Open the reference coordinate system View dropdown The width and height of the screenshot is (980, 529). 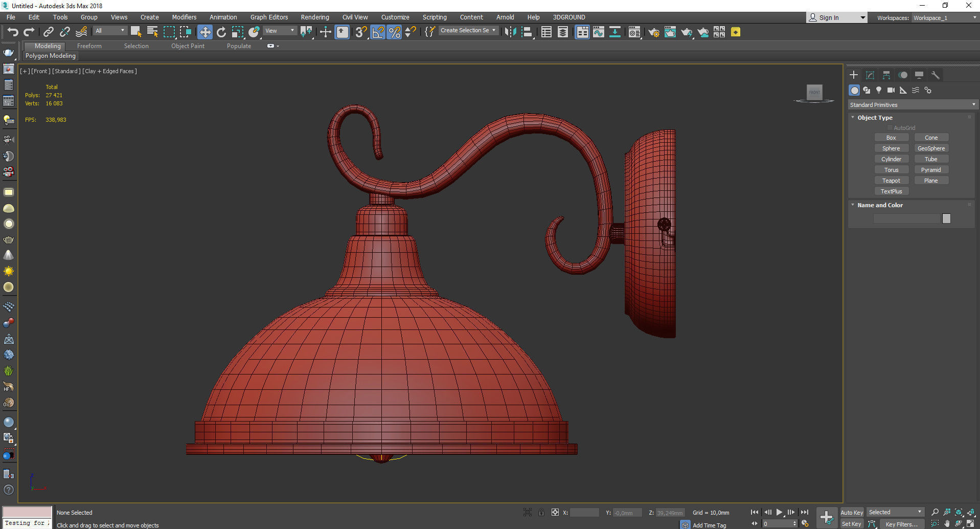pyautogui.click(x=280, y=31)
